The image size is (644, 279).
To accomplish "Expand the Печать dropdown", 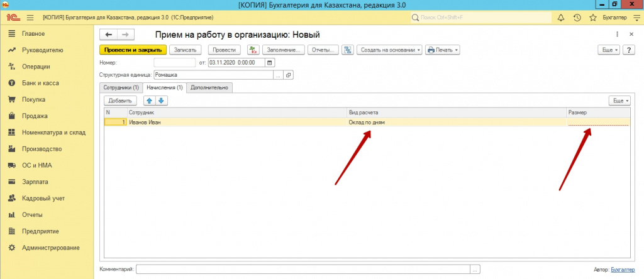I will (x=442, y=50).
